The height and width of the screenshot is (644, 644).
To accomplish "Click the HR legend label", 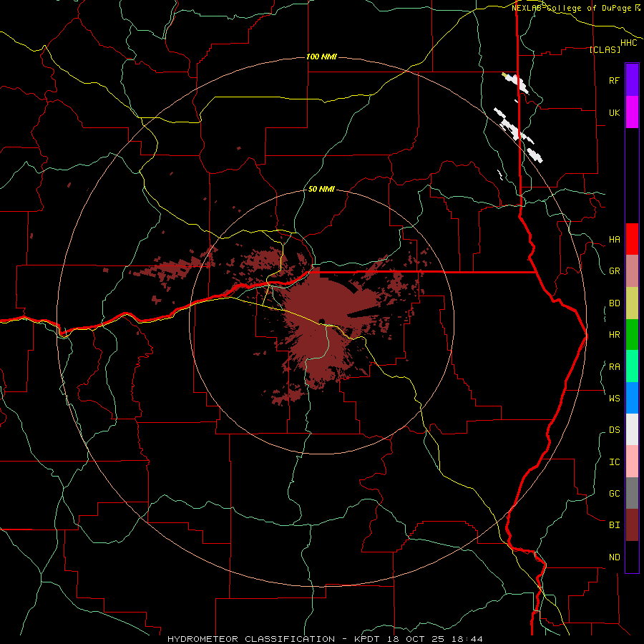I will tap(614, 335).
